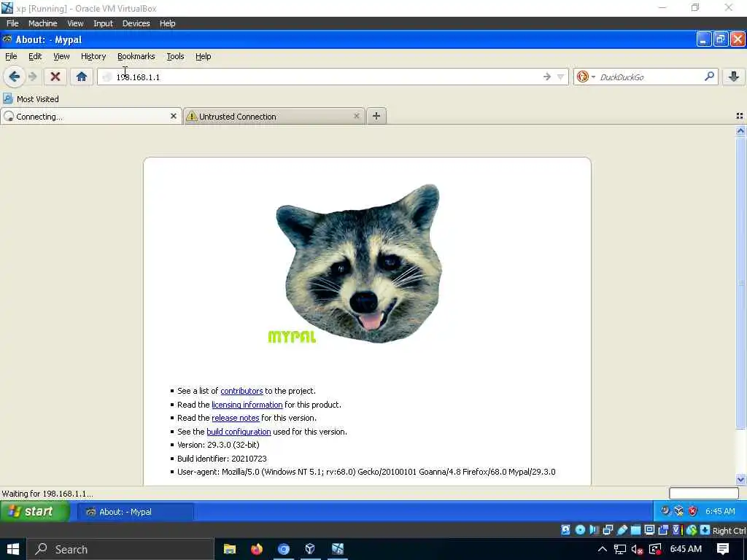Open the Mypal Help menu
The image size is (747, 560).
[203, 56]
